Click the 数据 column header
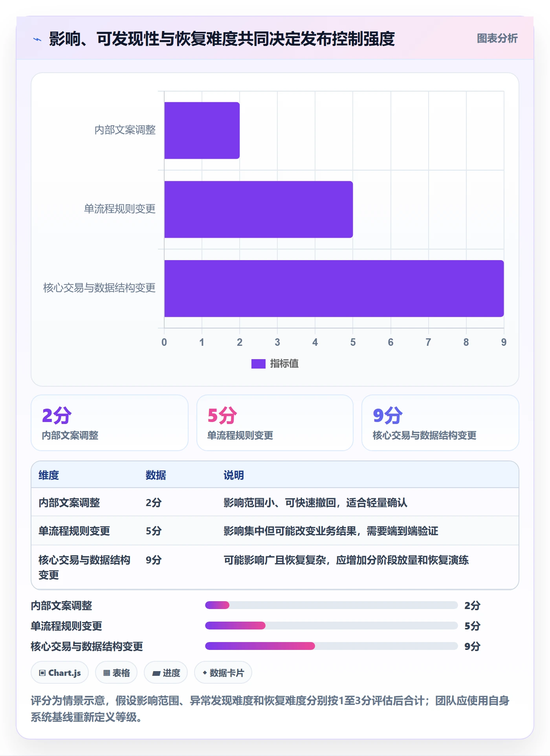 click(156, 475)
